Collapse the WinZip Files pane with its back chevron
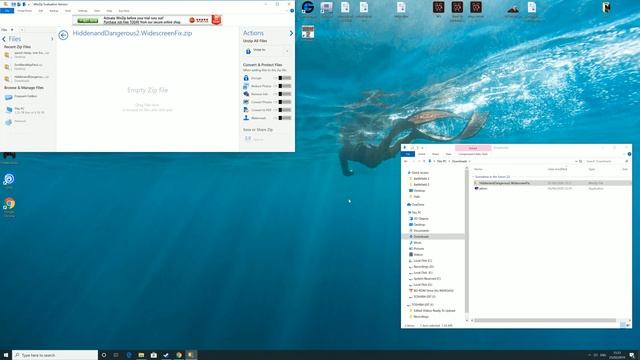Image resolution: width=640 pixels, height=360 pixels. (4, 39)
